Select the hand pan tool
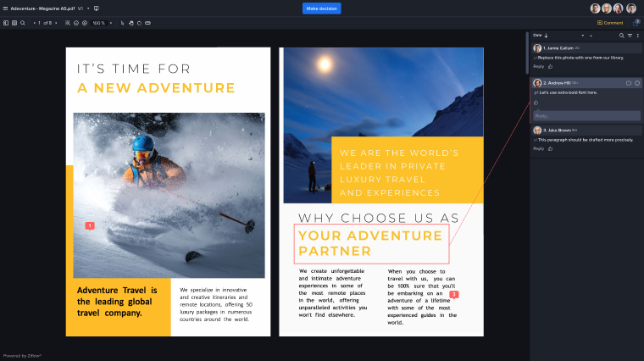The height and width of the screenshot is (361, 644). (131, 23)
